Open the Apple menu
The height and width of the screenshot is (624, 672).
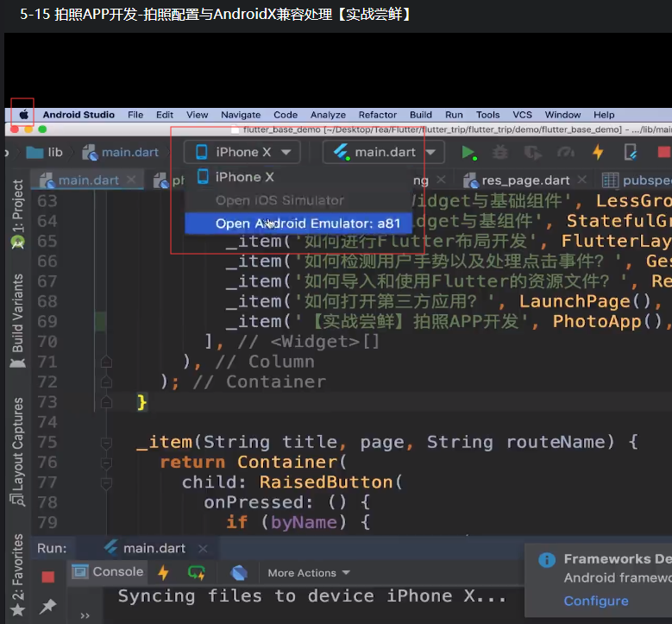pos(23,115)
